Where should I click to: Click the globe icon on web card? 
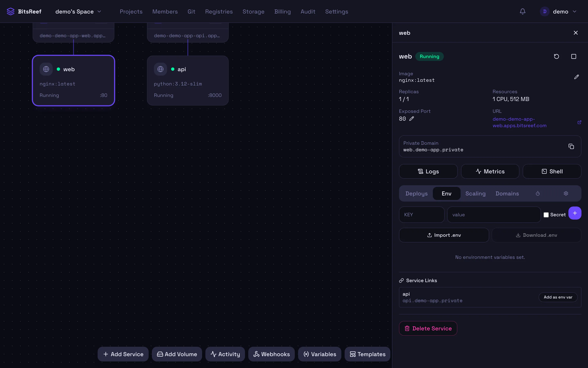tap(46, 69)
